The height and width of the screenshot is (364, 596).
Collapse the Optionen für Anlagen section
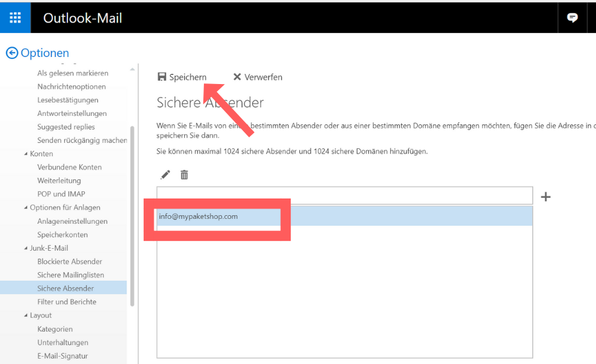(x=25, y=208)
